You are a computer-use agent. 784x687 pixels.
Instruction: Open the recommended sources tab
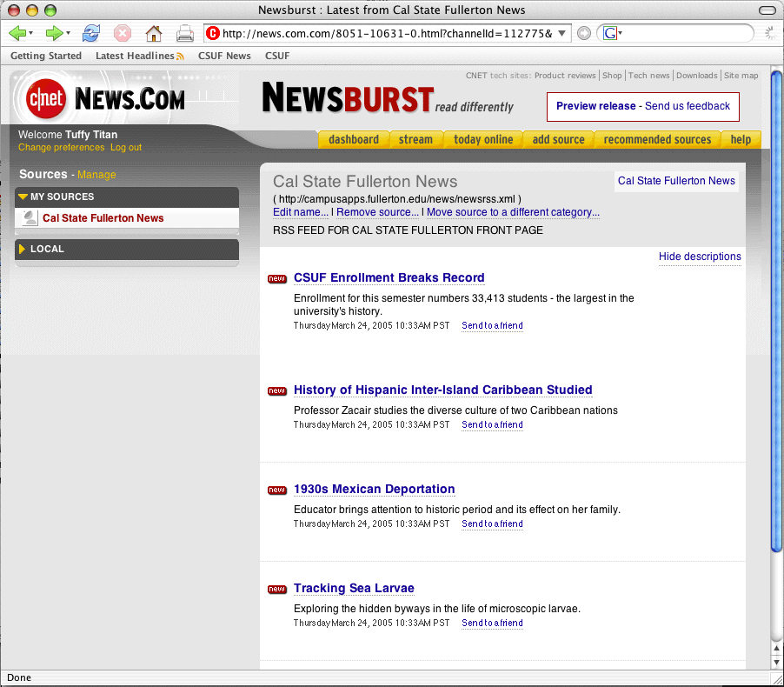(x=657, y=140)
